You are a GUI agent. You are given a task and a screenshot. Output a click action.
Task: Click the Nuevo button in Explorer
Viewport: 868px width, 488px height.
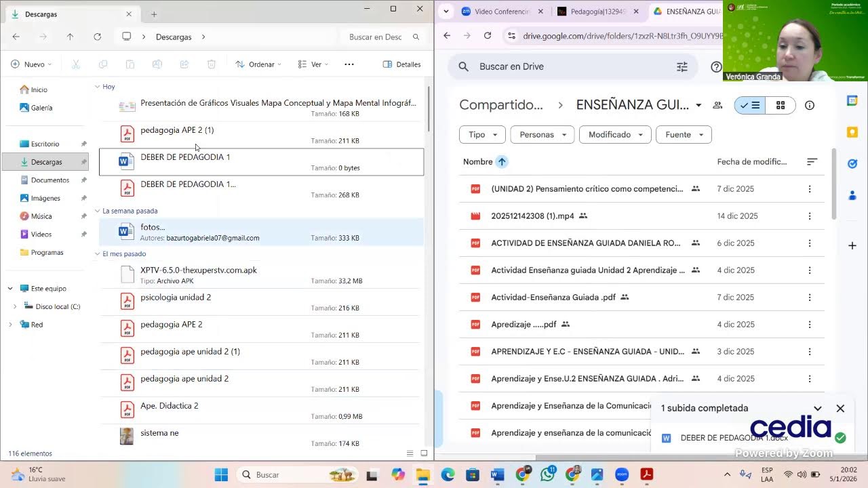(x=31, y=64)
